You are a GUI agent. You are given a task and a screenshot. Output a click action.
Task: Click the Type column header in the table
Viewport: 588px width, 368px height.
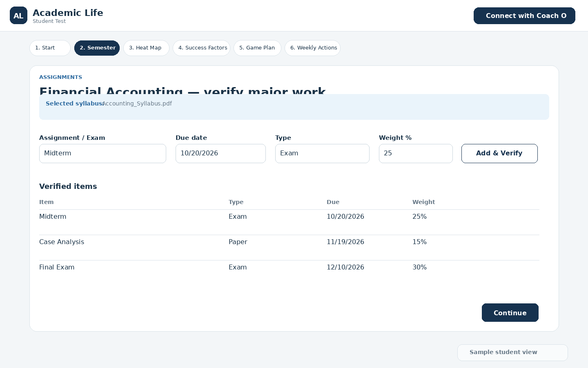[x=236, y=202]
